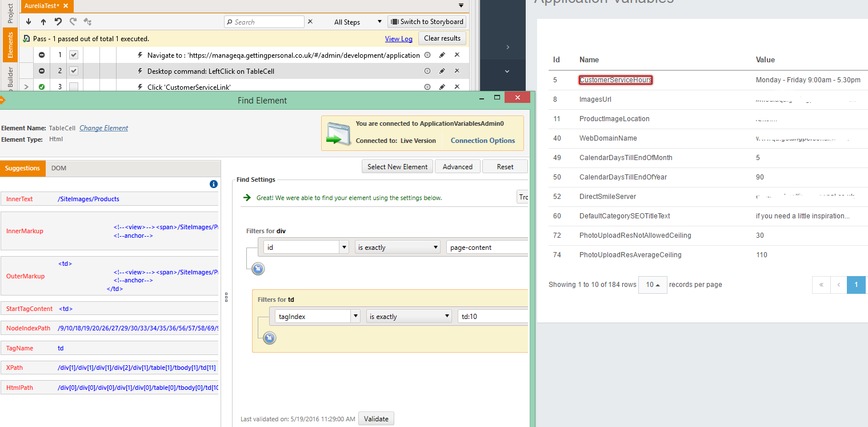Click the Search input field
Image resolution: width=868 pixels, height=427 pixels.
coord(265,22)
